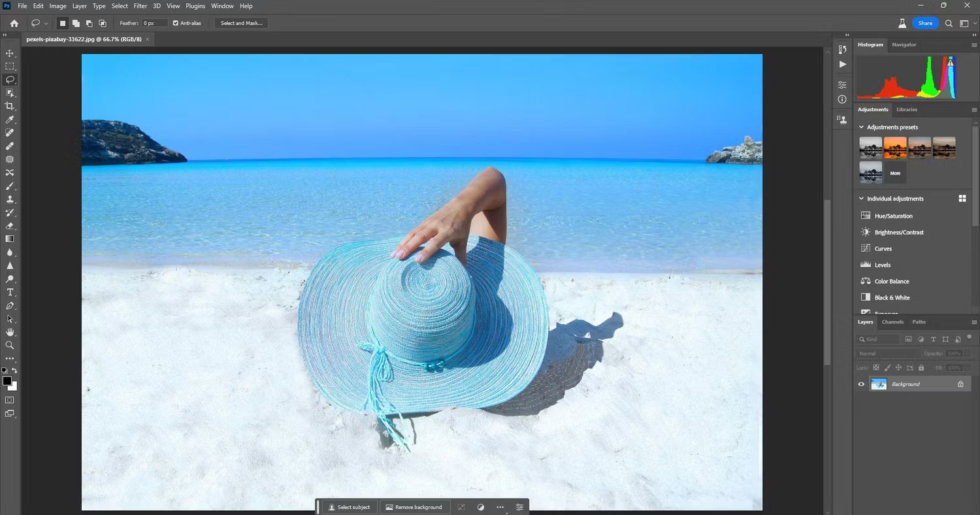Switch to the Channels tab
The width and height of the screenshot is (980, 515).
892,322
